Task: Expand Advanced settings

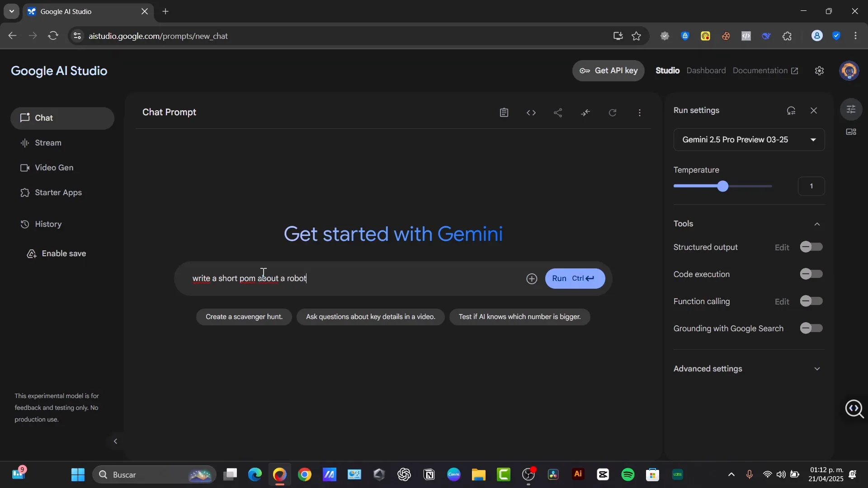Action: [816, 369]
